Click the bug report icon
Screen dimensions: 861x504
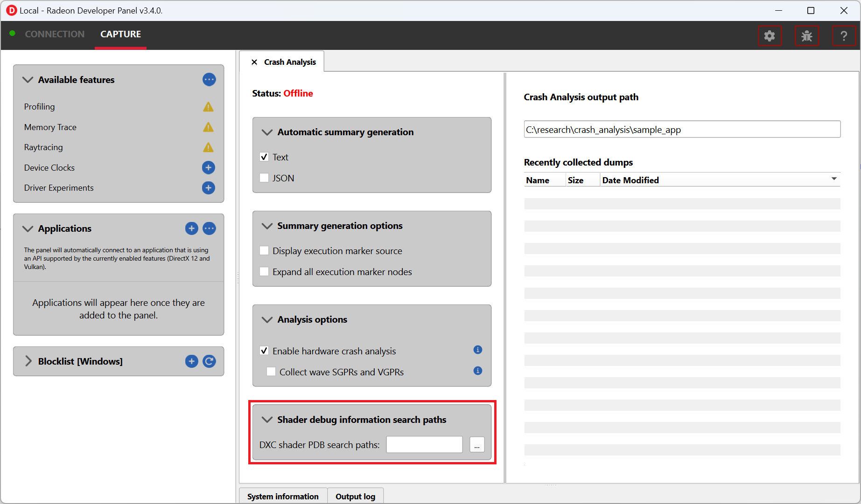(x=806, y=36)
